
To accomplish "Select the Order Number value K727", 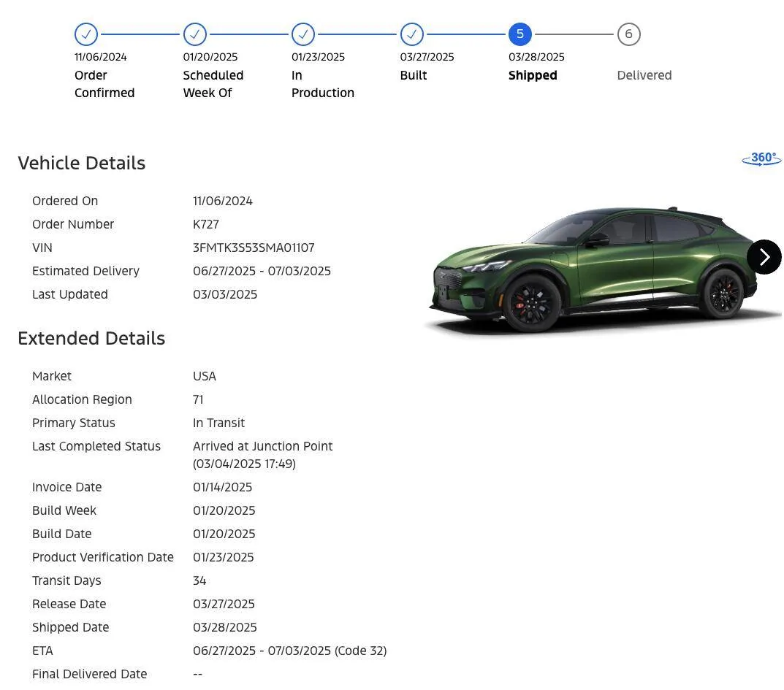I will (x=206, y=224).
